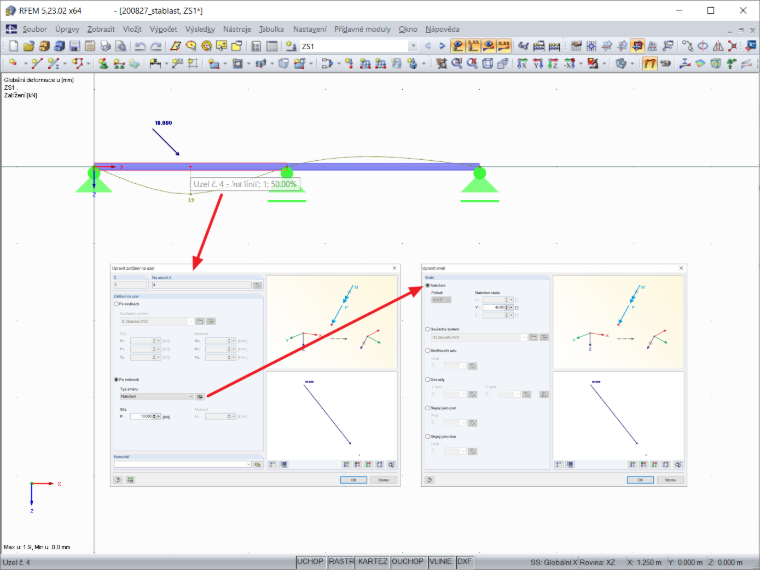Open the Vložit menu
This screenshot has width=760, height=570.
point(132,29)
